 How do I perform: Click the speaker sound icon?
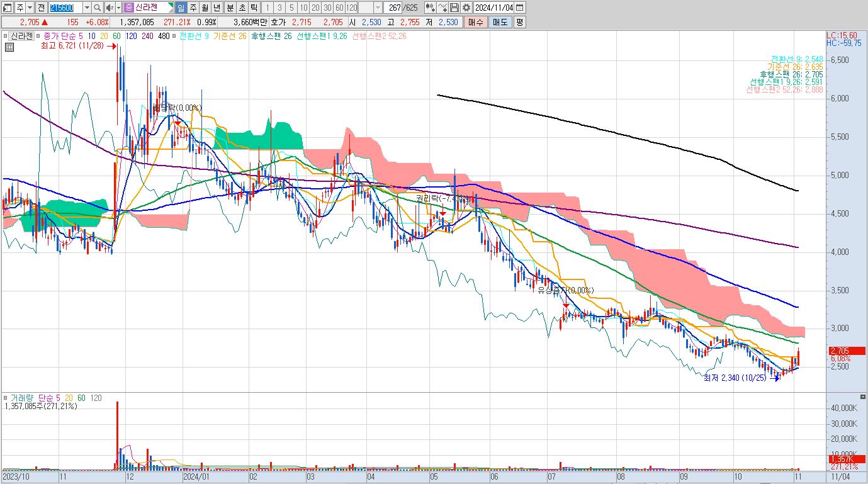pyautogui.click(x=110, y=8)
